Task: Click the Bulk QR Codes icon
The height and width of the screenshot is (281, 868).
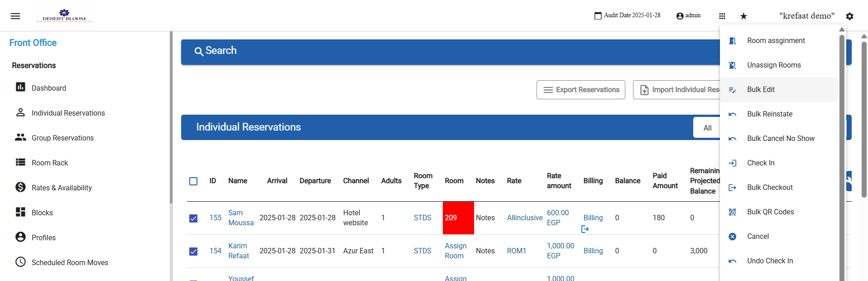Action: pos(732,212)
